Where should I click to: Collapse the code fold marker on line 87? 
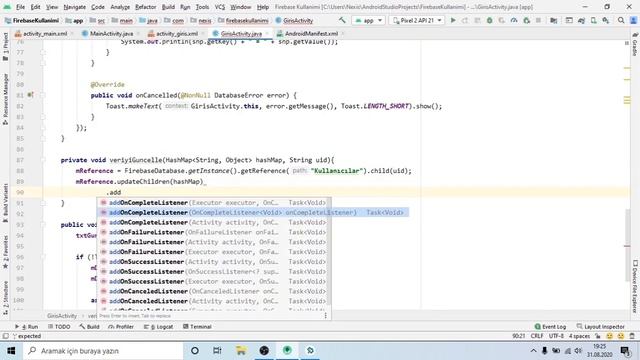43,160
